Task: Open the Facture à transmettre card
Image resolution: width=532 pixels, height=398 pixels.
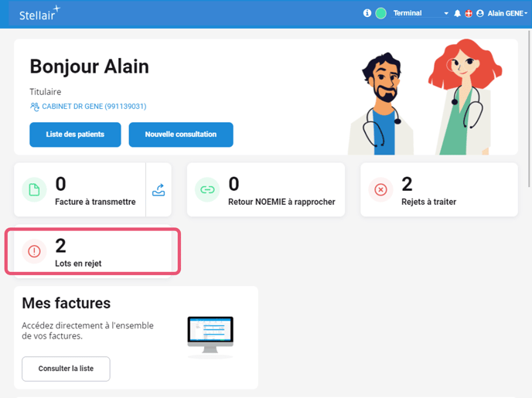Action: click(85, 189)
